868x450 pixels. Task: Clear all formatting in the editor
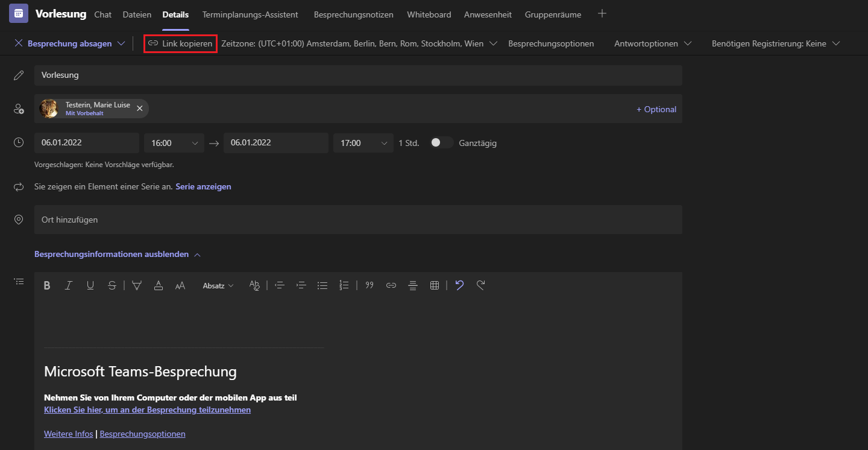click(254, 285)
